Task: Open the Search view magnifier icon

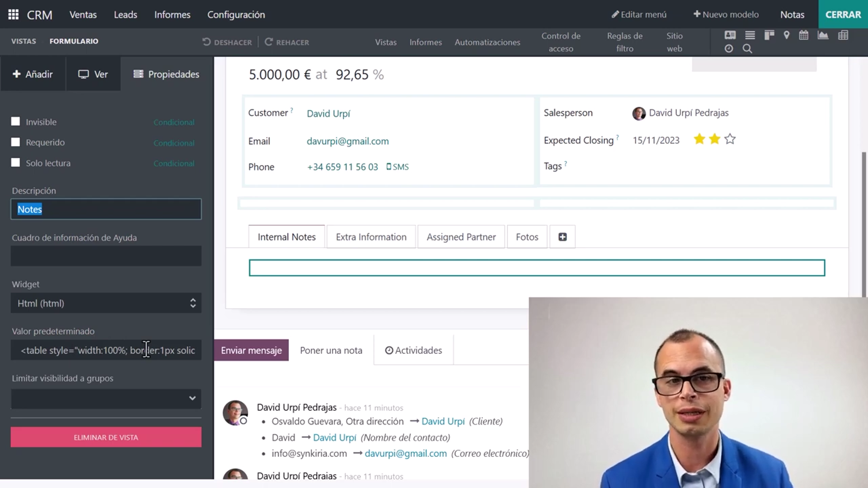Action: (x=748, y=49)
